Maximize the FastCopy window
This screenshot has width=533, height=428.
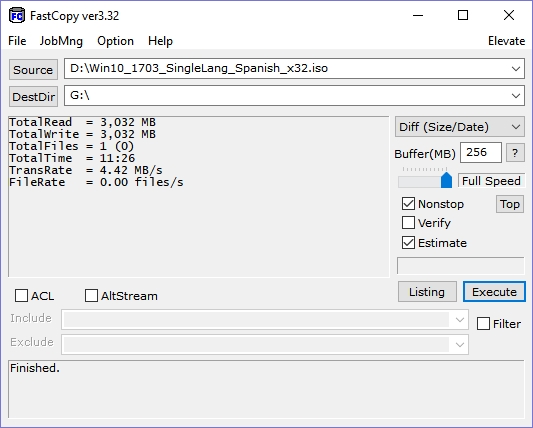(x=463, y=16)
